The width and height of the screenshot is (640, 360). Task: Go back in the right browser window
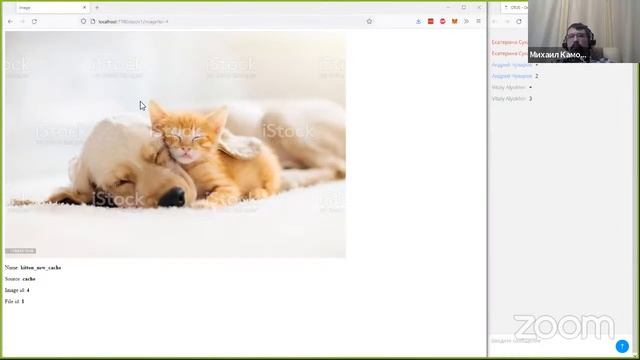click(495, 22)
